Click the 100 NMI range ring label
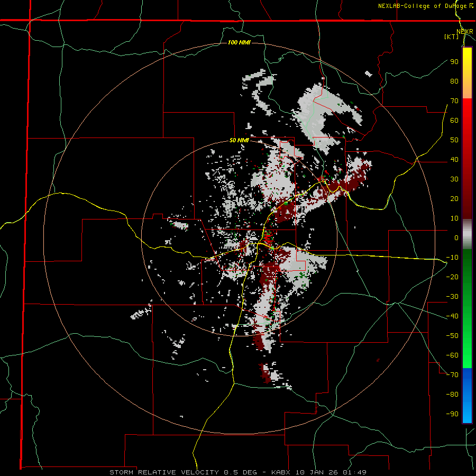 pos(239,42)
